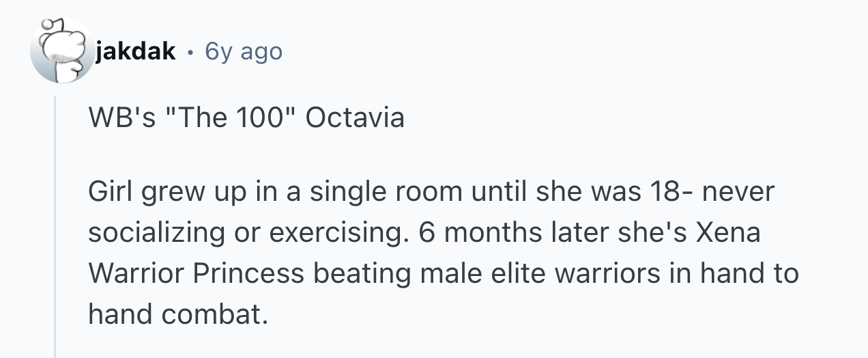Click the words "Xena" in the comment
The height and width of the screenshot is (358, 868).
[727, 233]
